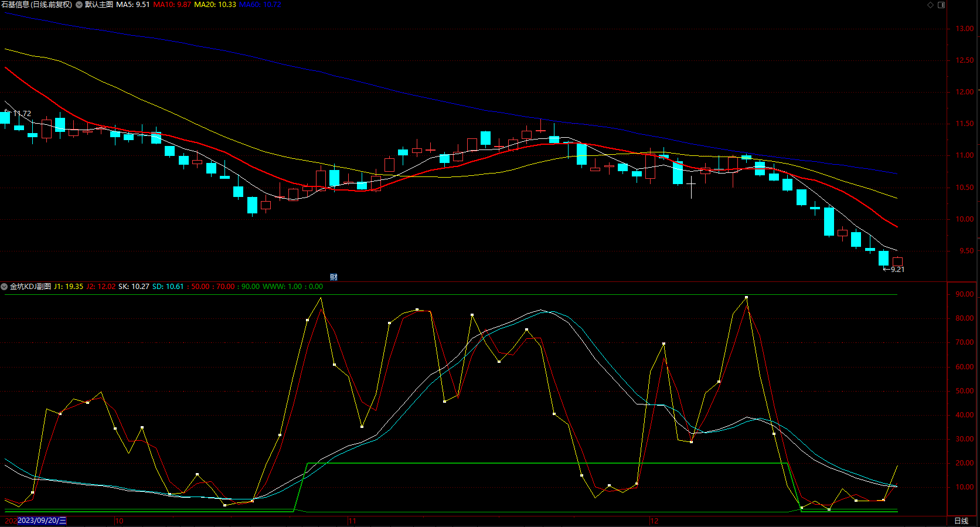
Task: Click the yellow MA20 legend label
Action: pos(215,5)
